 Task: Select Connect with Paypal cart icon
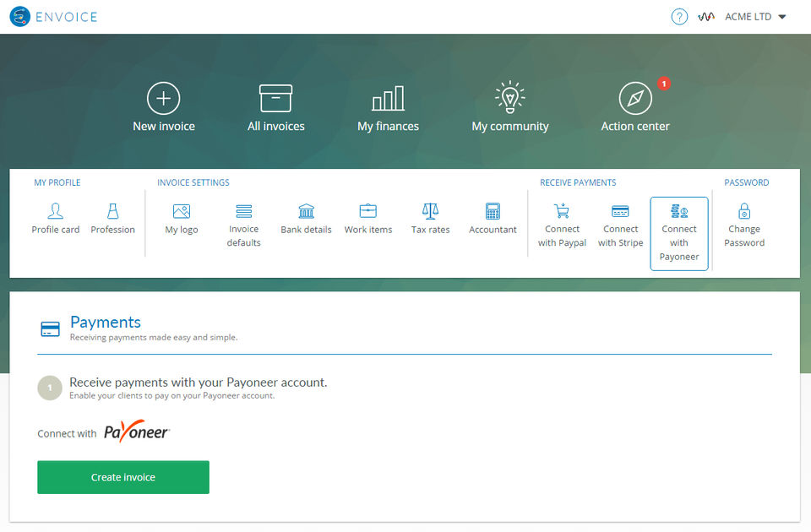coord(562,211)
